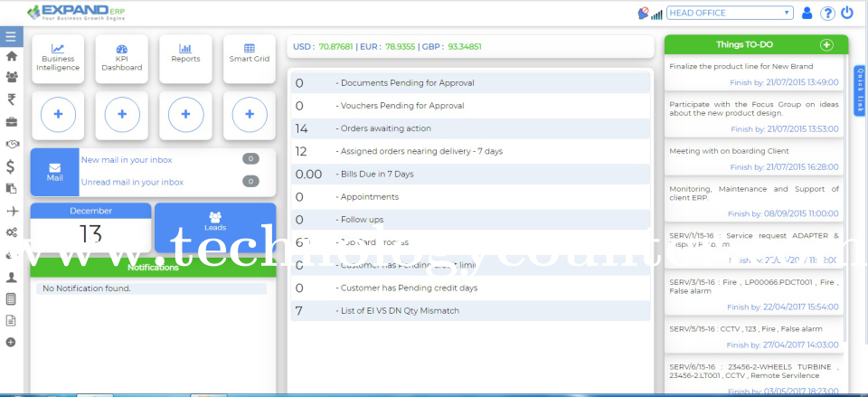Open New mail in your inbox link

point(127,160)
